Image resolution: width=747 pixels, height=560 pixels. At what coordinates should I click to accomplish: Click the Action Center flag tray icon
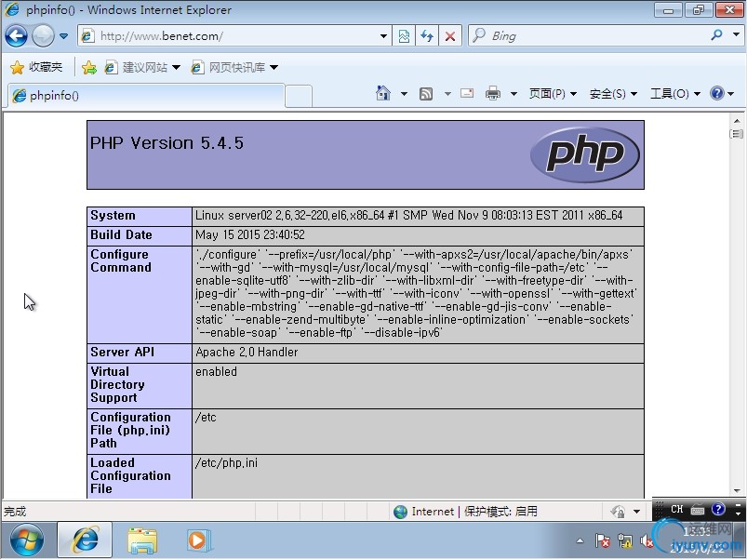point(602,540)
